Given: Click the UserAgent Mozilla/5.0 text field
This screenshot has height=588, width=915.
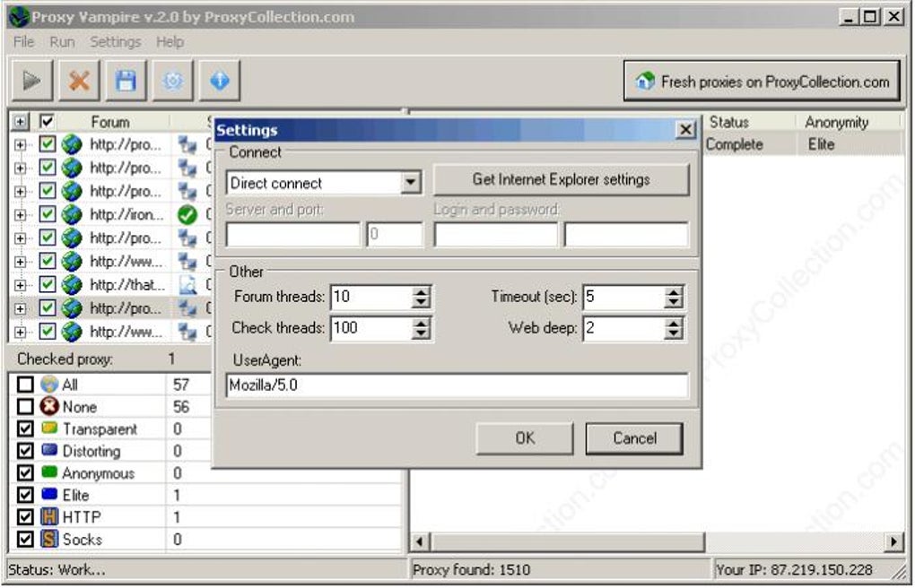Looking at the screenshot, I should pos(457,385).
